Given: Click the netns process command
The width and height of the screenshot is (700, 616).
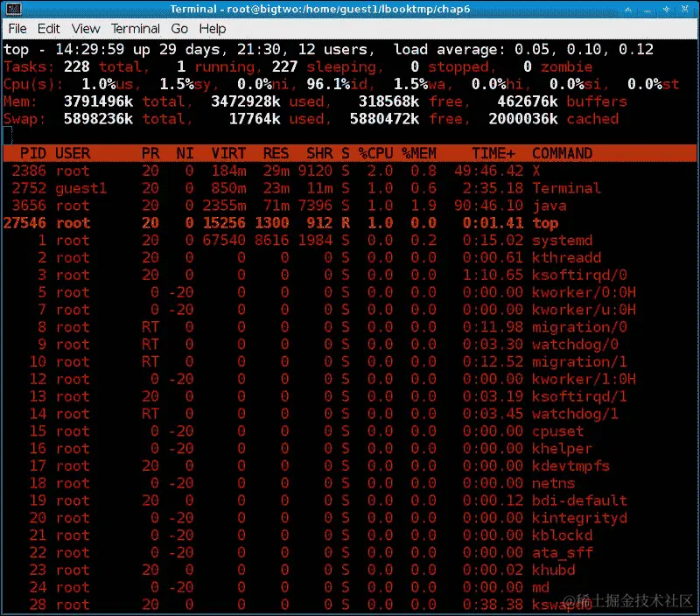Looking at the screenshot, I should (554, 483).
